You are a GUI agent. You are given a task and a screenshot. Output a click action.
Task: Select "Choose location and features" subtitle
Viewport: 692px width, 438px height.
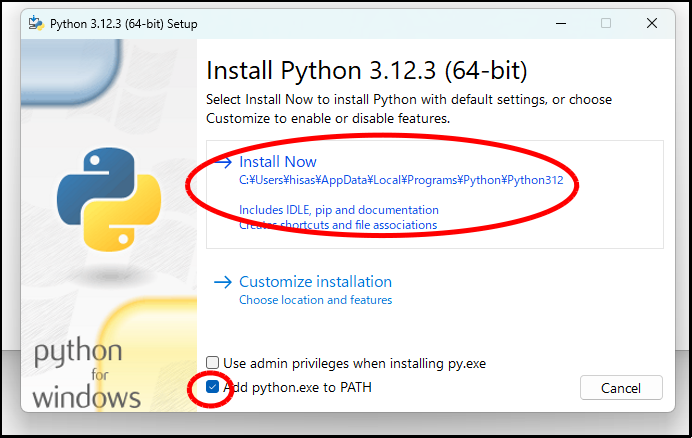tap(315, 300)
